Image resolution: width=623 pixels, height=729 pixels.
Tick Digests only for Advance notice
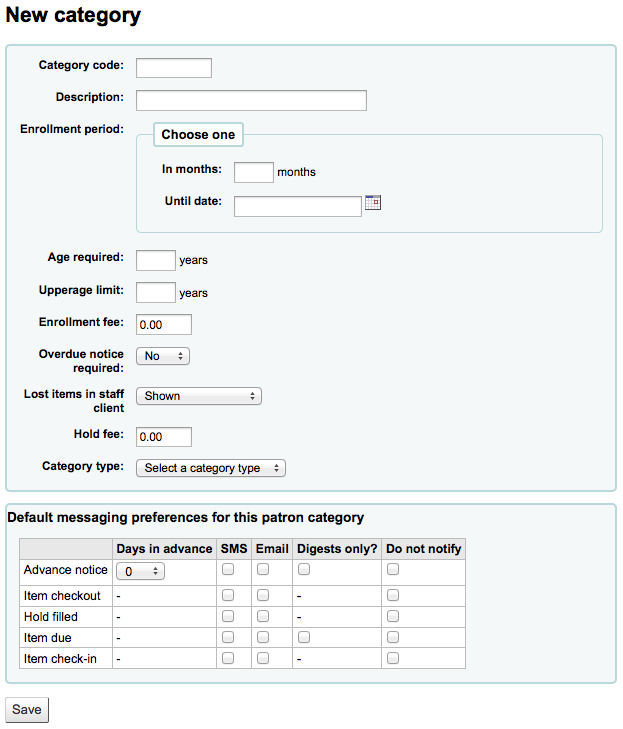click(304, 569)
